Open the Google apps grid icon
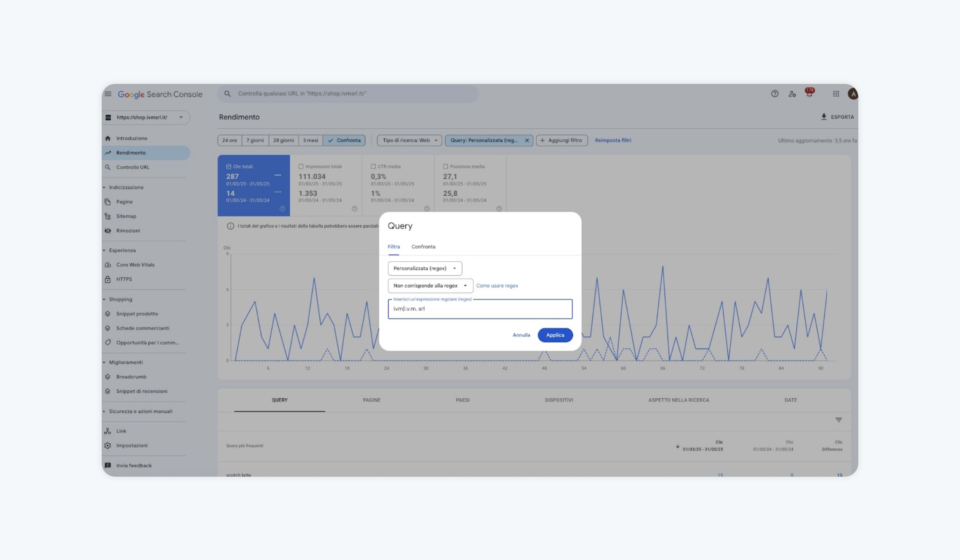Image resolution: width=960 pixels, height=560 pixels. tap(836, 94)
